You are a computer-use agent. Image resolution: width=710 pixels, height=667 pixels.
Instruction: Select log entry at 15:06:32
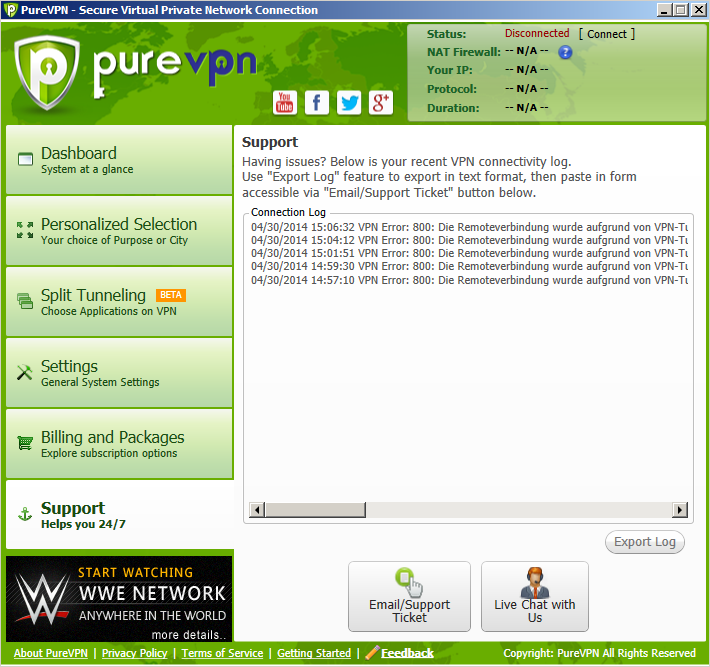pyautogui.click(x=469, y=227)
